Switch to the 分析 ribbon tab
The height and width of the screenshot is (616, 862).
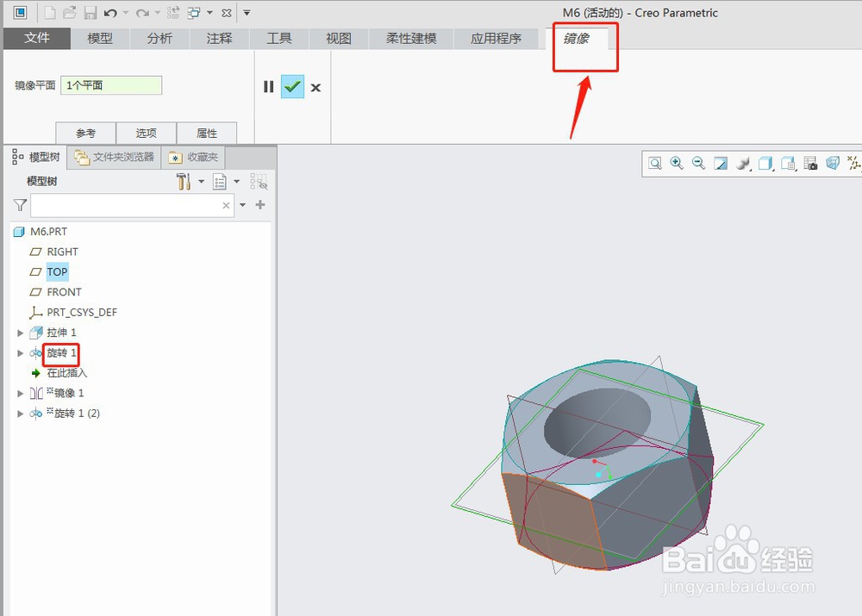point(159,39)
